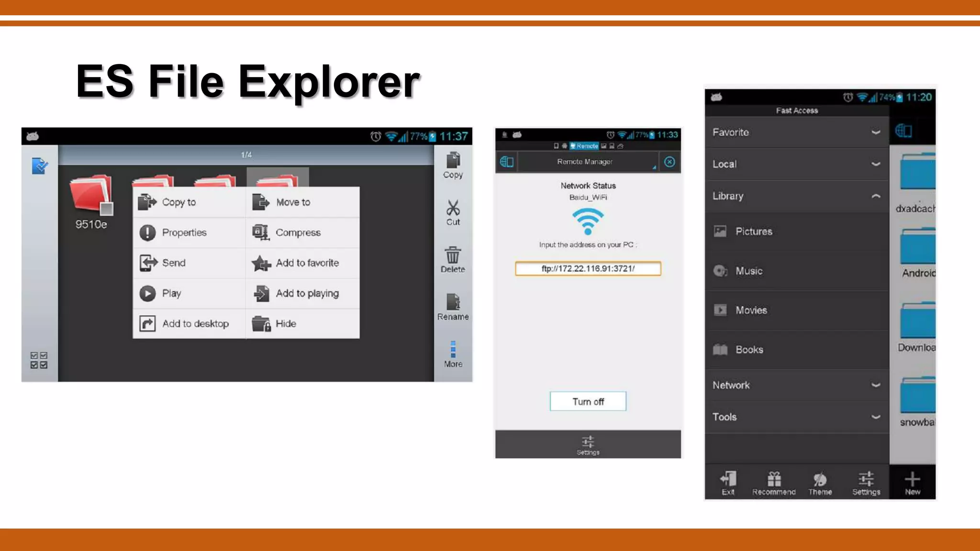Choose Add to desktop entry
The width and height of the screenshot is (980, 551).
(189, 324)
